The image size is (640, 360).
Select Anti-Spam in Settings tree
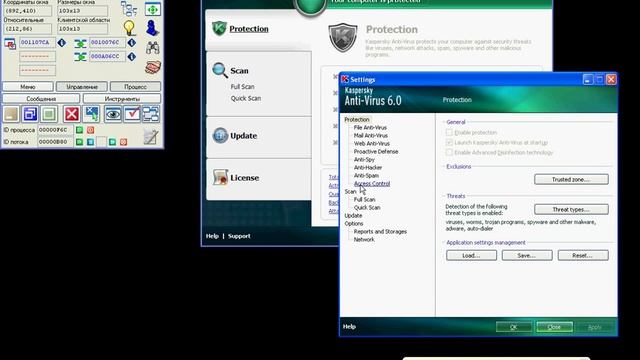[366, 176]
